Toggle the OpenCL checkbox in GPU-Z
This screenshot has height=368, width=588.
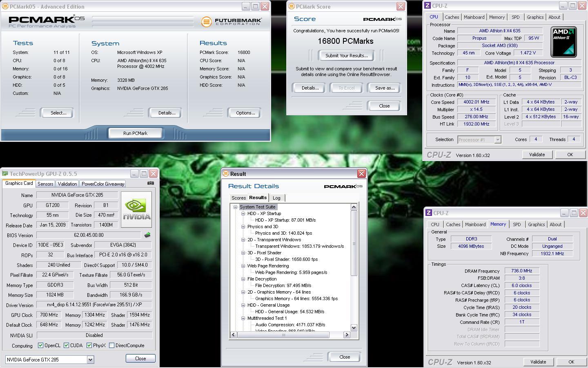tap(40, 346)
